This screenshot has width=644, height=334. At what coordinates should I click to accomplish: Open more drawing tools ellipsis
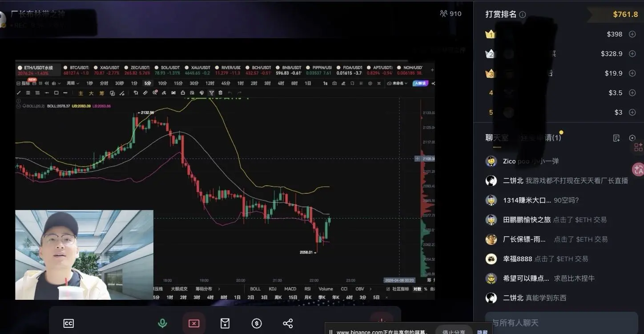(65, 93)
